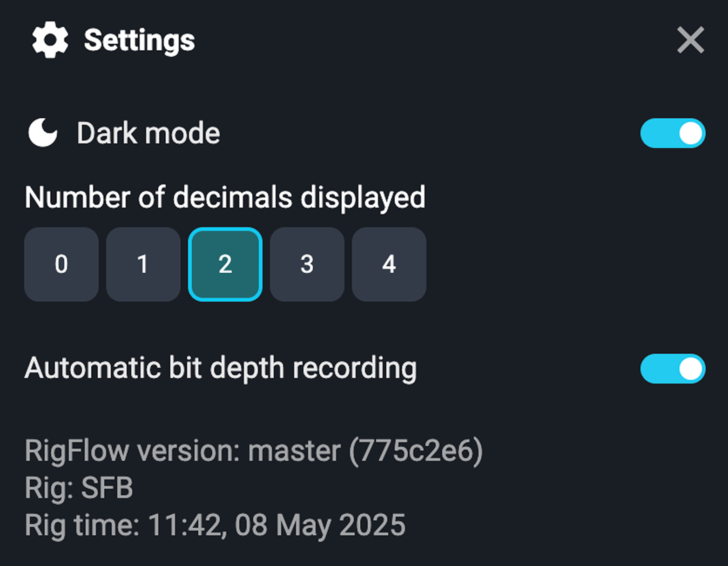Image resolution: width=728 pixels, height=566 pixels.
Task: Click the Rig: SFB label
Action: (x=80, y=487)
